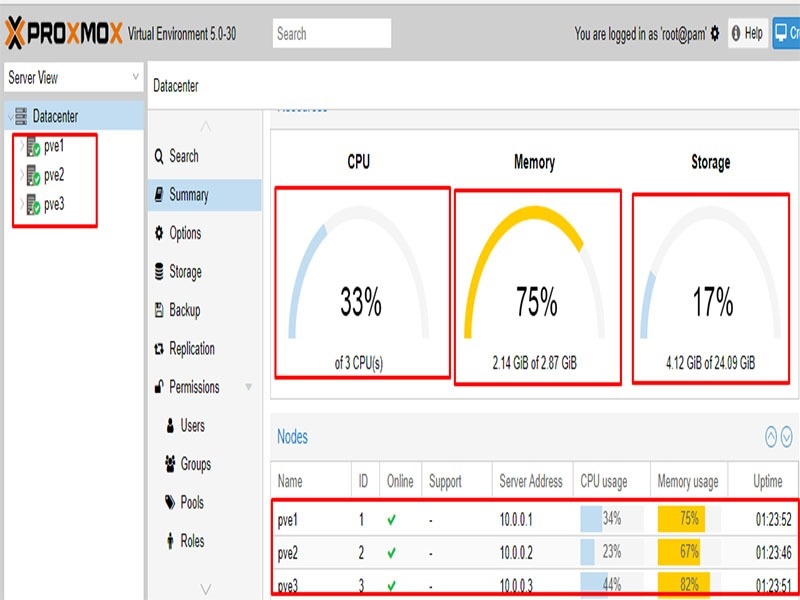The height and width of the screenshot is (600, 800).
Task: Open the gear menu beside root@pam
Action: [x=715, y=34]
